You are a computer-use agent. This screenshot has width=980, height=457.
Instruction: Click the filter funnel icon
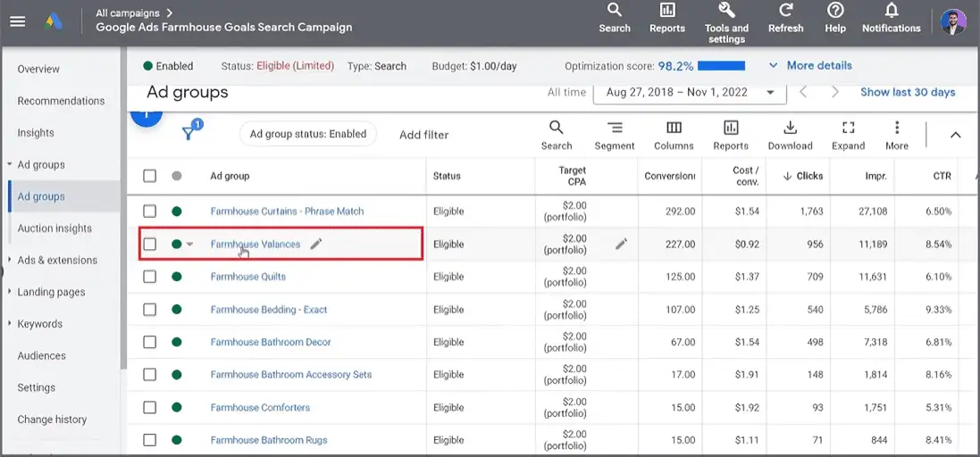[189, 133]
